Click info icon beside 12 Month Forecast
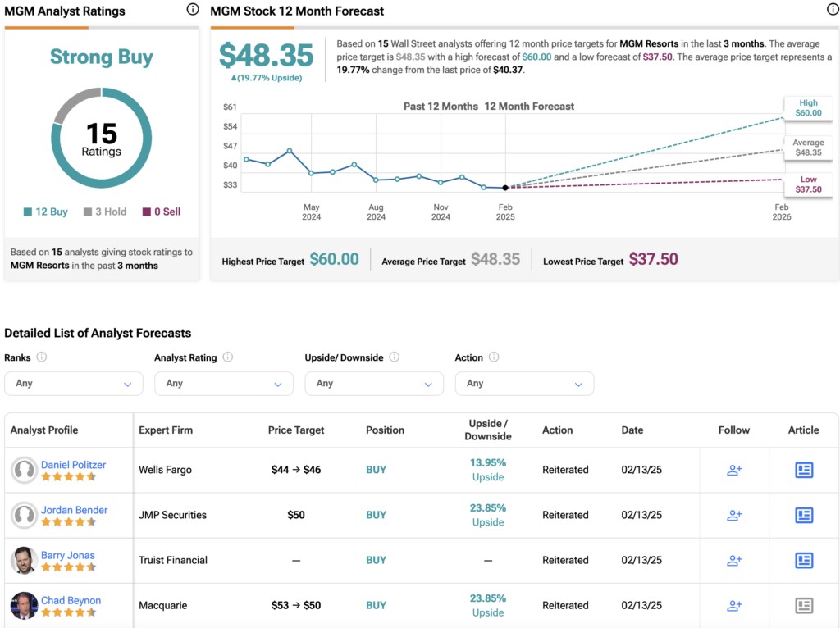 (833, 10)
